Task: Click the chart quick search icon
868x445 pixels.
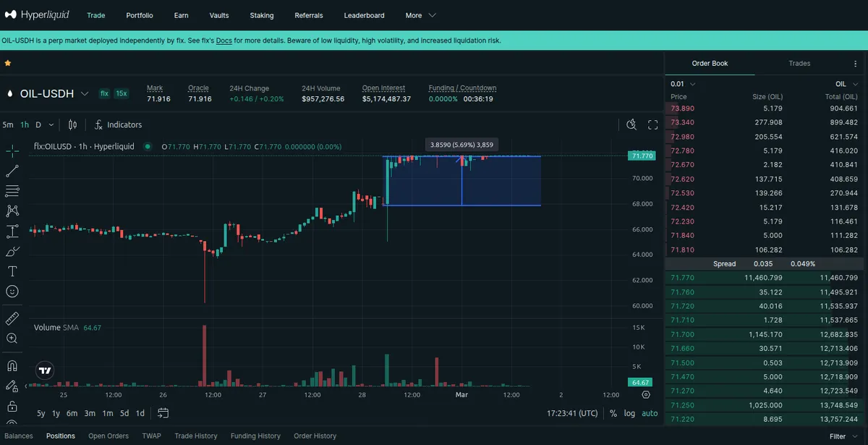Action: click(631, 124)
